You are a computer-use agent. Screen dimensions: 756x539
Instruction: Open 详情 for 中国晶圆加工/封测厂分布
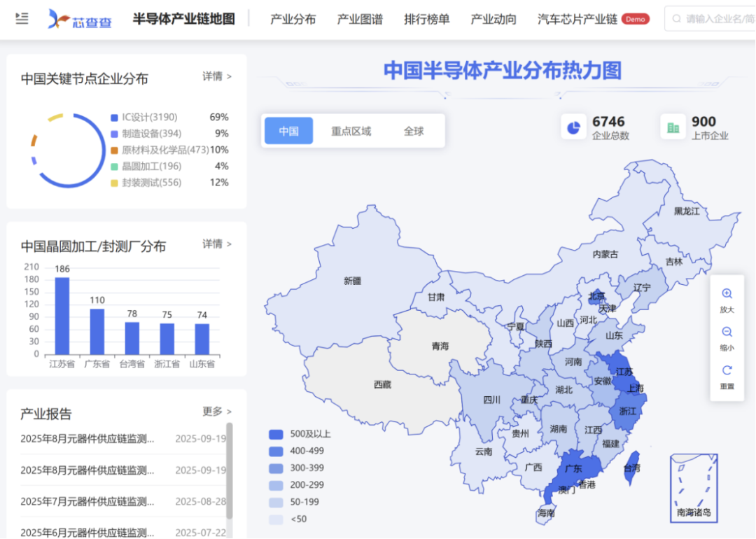pyautogui.click(x=217, y=244)
